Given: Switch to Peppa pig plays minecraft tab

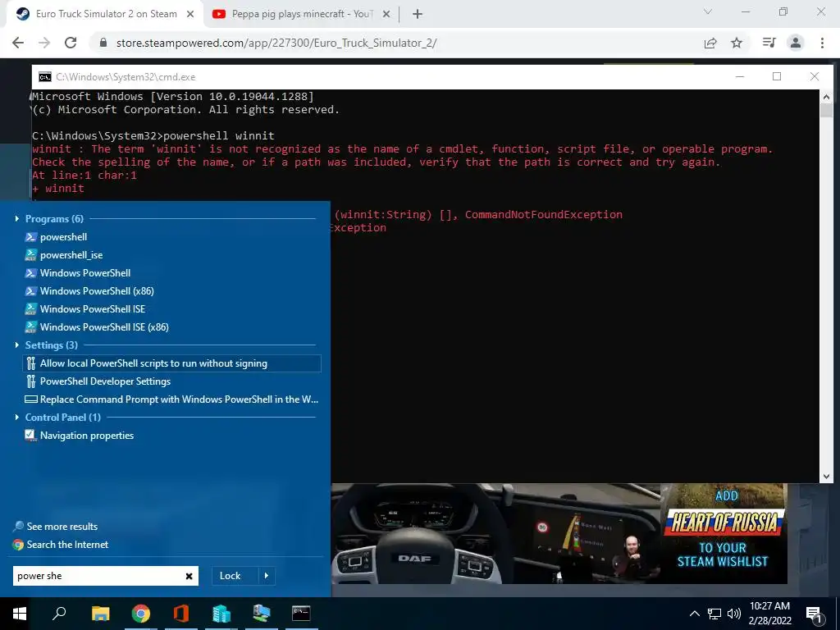Looking at the screenshot, I should coord(302,14).
